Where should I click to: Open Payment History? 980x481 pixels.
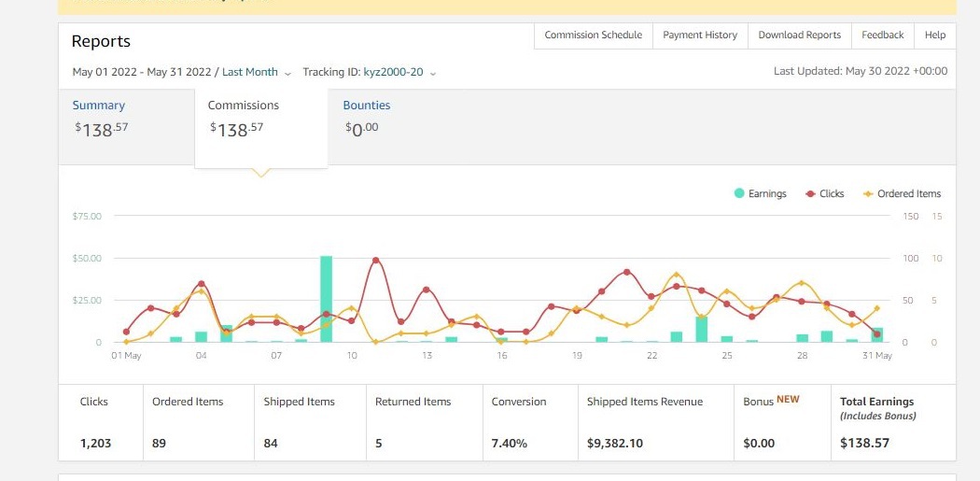[x=700, y=35]
